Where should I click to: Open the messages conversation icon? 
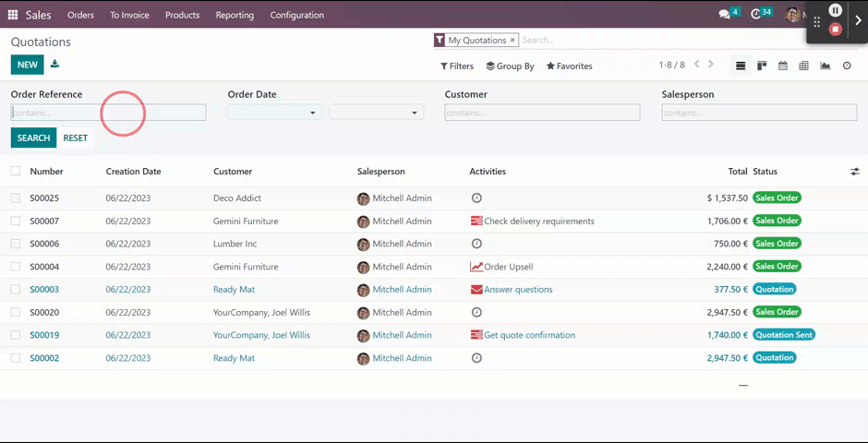(x=725, y=15)
